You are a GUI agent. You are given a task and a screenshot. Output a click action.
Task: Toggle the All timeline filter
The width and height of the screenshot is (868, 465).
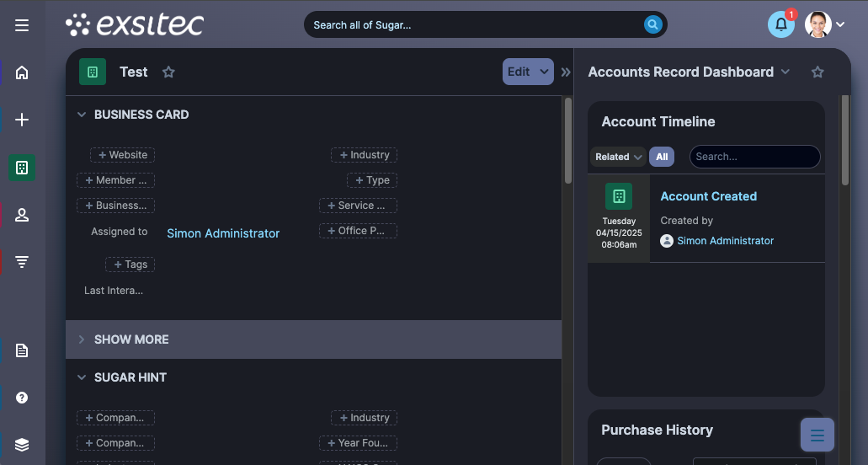[x=662, y=157]
